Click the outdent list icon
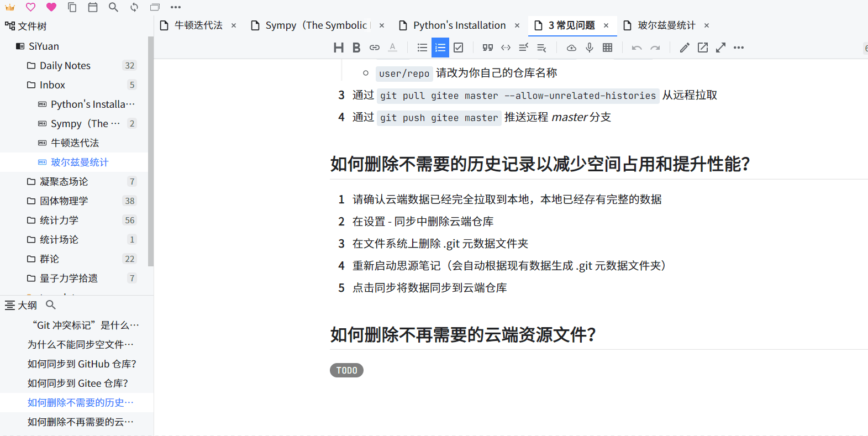Image resolution: width=868 pixels, height=436 pixels. (x=524, y=48)
